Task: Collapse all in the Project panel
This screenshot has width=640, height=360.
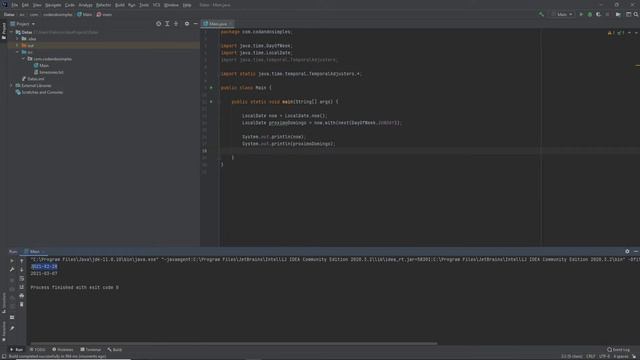Action: click(176, 24)
